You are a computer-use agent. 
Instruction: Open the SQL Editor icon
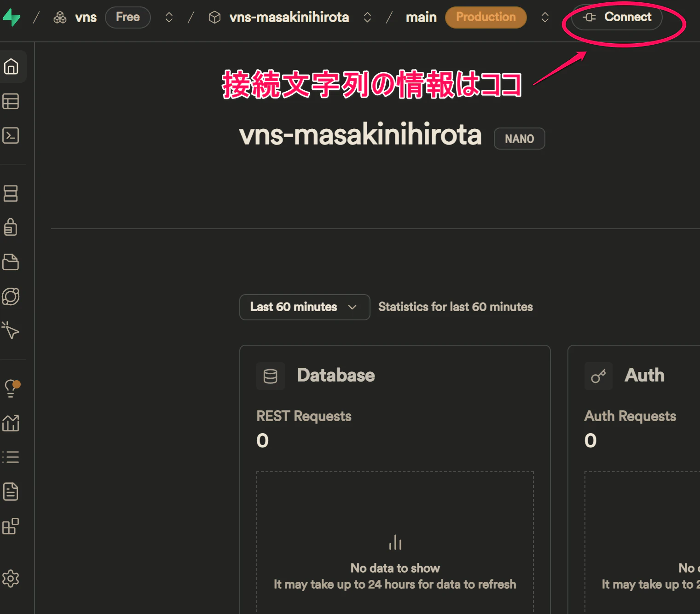pos(11,136)
